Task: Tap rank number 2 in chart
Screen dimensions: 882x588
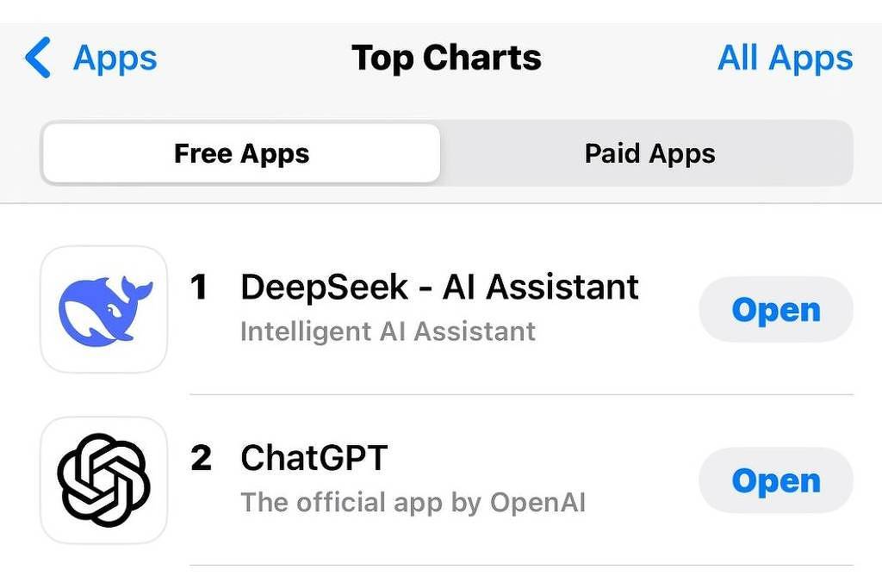Action: 201,458
